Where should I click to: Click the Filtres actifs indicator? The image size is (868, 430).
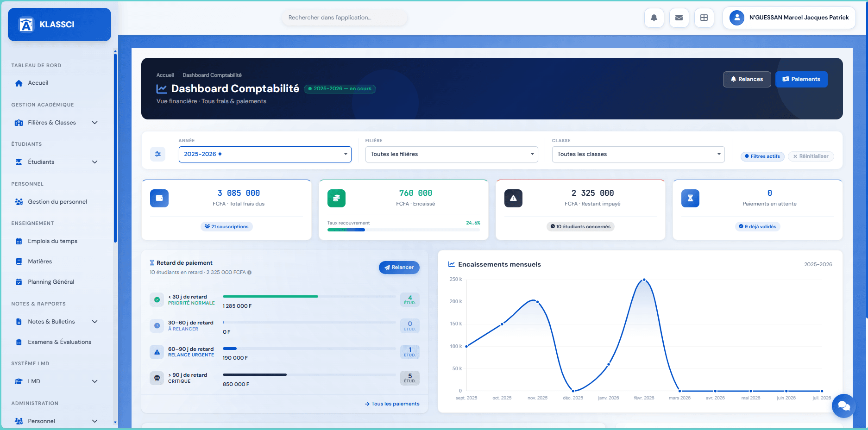762,156
